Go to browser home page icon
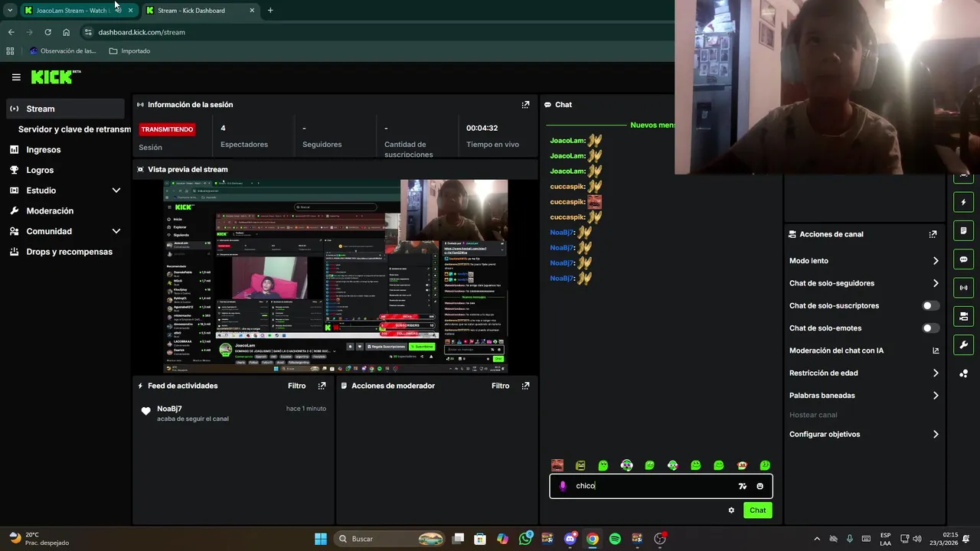 click(66, 32)
